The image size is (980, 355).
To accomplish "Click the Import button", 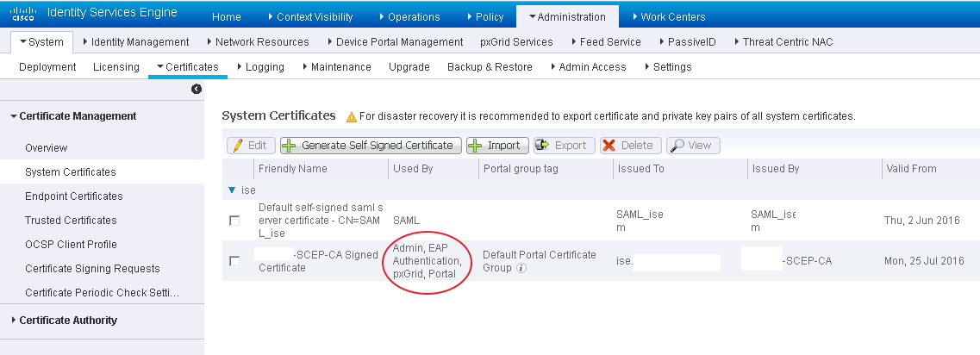I will (x=497, y=146).
